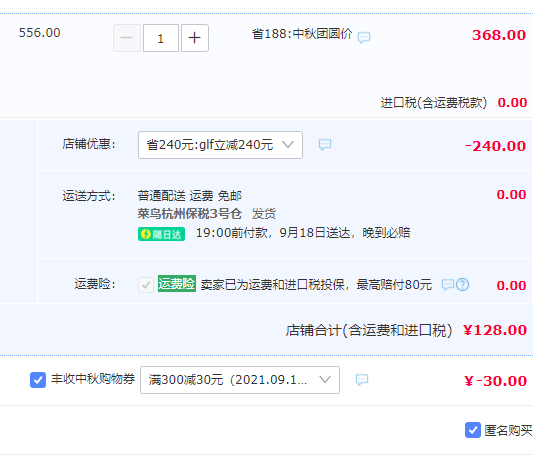The width and height of the screenshot is (547, 468).
Task: Click the green 隔日达 delivery badge
Action: pos(161,234)
